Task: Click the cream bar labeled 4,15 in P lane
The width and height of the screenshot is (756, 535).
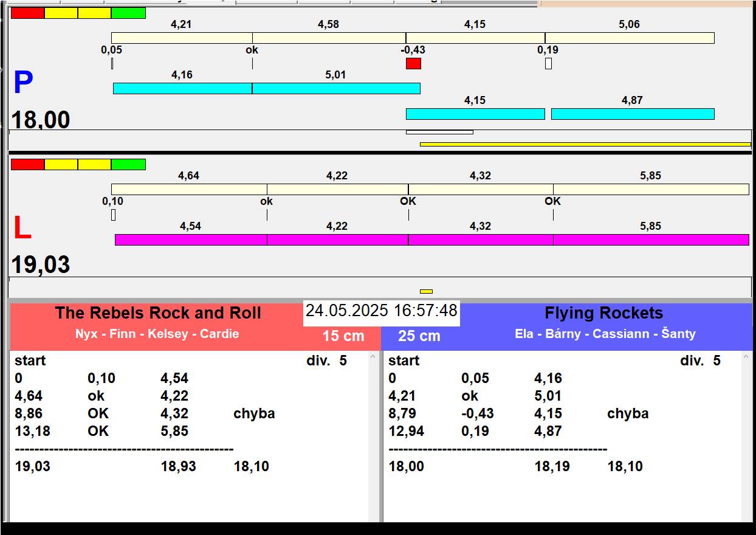Action: pyautogui.click(x=475, y=38)
